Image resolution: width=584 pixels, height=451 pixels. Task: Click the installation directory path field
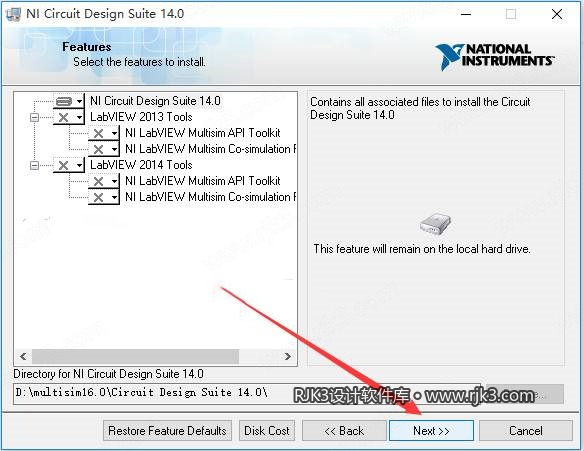[247, 393]
